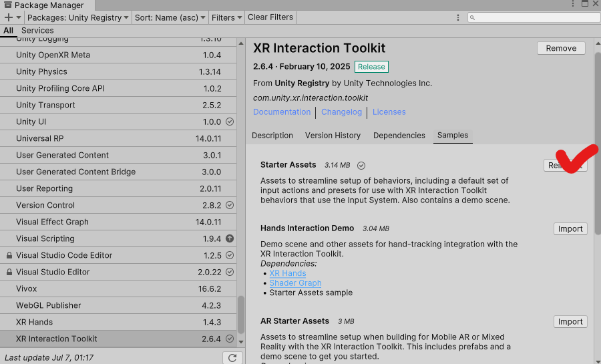The width and height of the screenshot is (601, 364).
Task: Open the Licenses link
Action: pos(389,112)
